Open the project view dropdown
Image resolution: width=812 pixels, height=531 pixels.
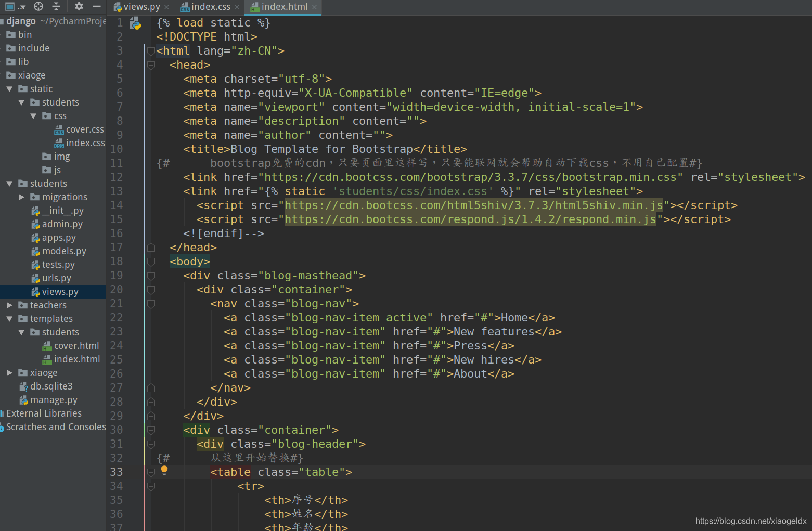coord(15,7)
